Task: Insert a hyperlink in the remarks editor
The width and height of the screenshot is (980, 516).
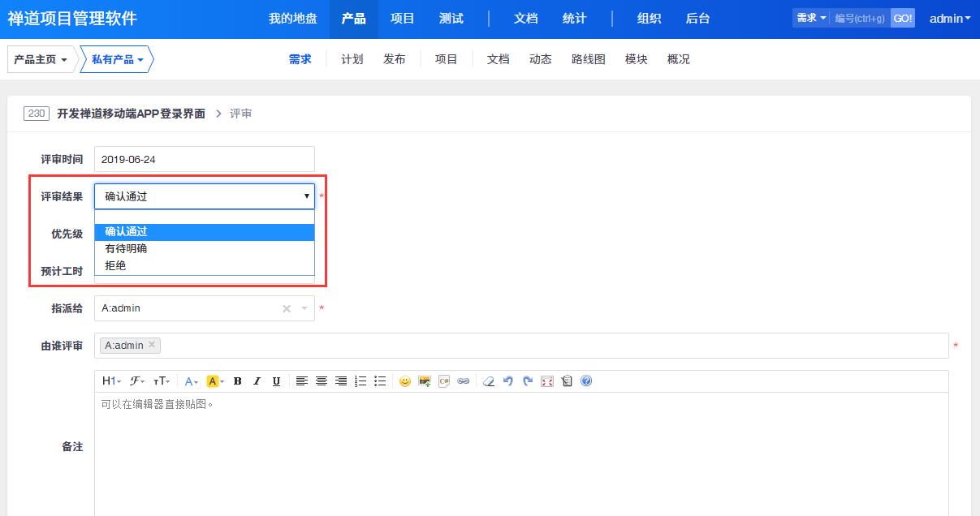Action: (464, 381)
